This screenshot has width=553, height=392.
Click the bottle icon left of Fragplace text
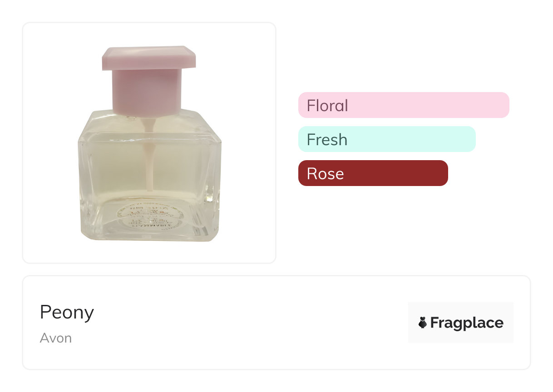click(423, 323)
